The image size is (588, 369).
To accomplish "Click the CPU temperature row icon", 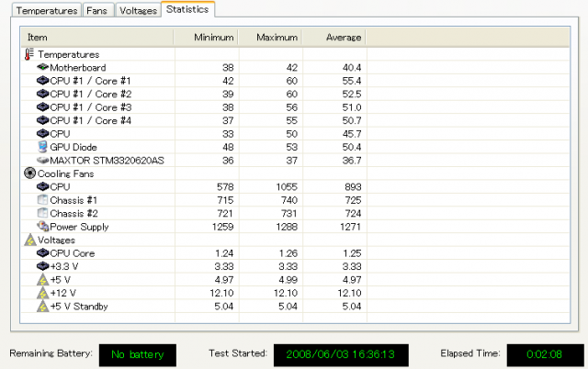I will (43, 133).
